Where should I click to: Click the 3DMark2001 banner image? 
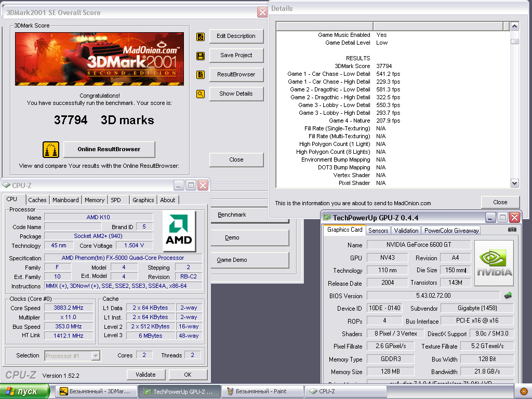(x=99, y=59)
